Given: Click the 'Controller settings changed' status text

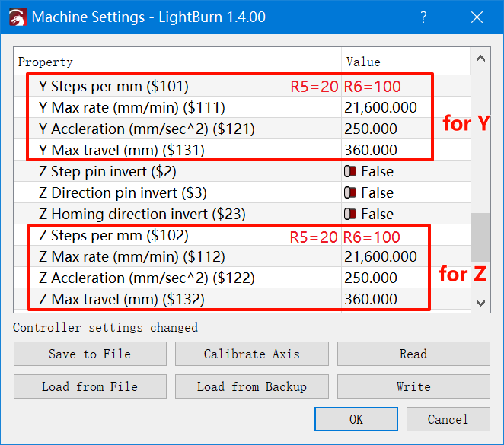Looking at the screenshot, I should pos(105,328).
